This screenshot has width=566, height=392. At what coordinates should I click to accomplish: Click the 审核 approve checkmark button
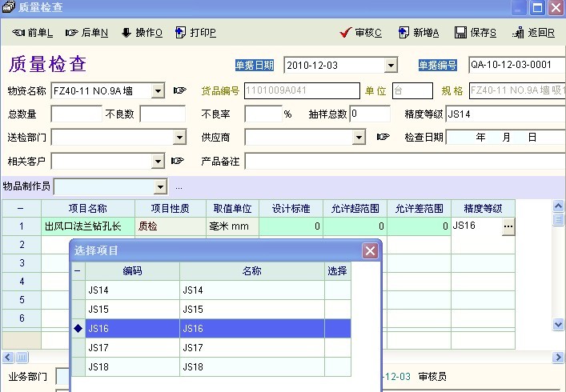tap(360, 33)
